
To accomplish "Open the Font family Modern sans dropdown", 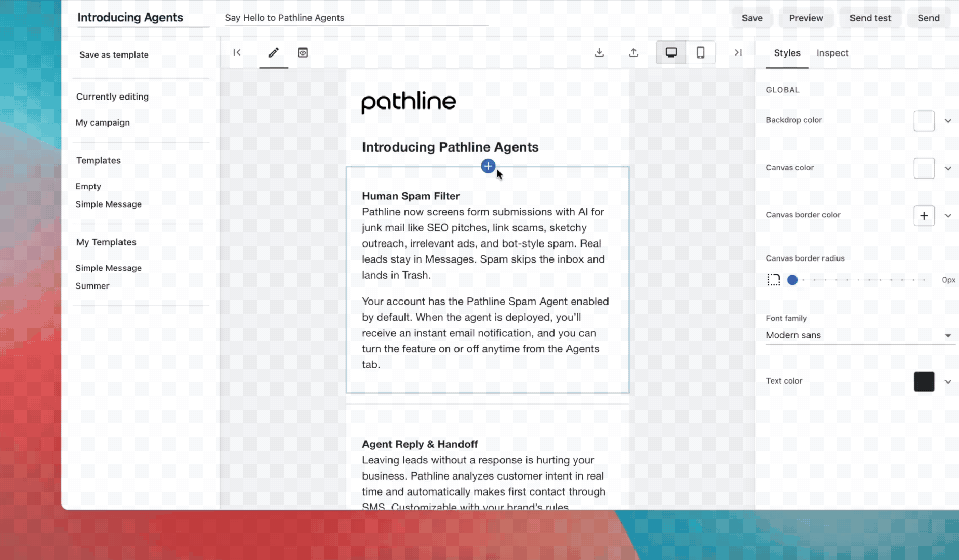I will [860, 335].
